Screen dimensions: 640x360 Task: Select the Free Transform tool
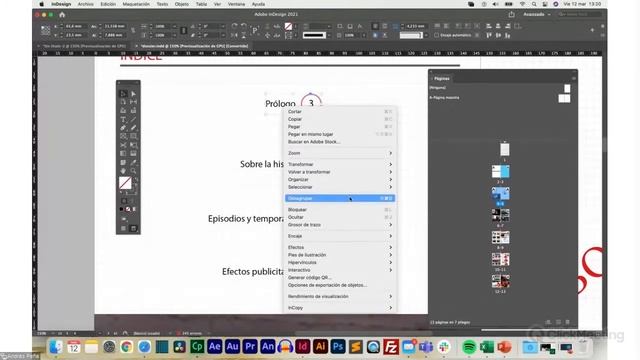(133, 145)
